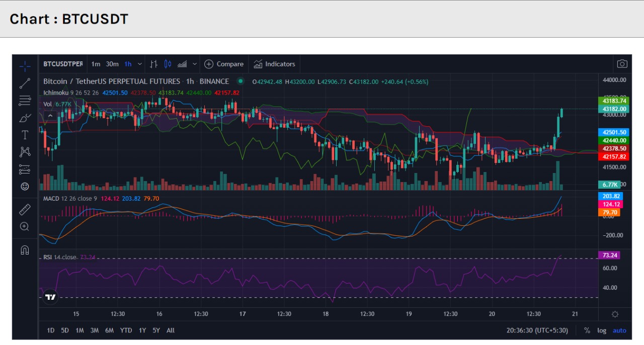
Task: Click the 6.77K volume axis label
Action: tap(608, 185)
